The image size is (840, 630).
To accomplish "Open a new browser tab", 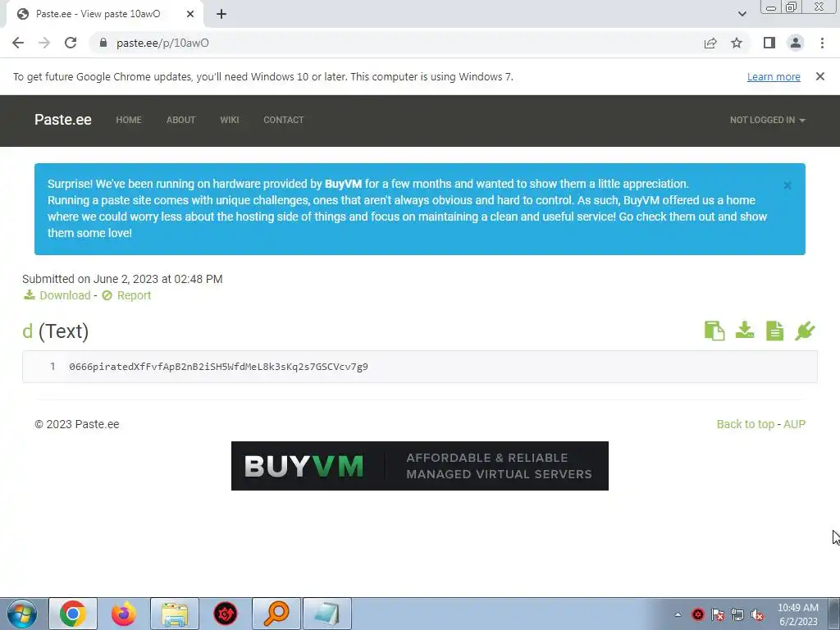I will point(221,14).
